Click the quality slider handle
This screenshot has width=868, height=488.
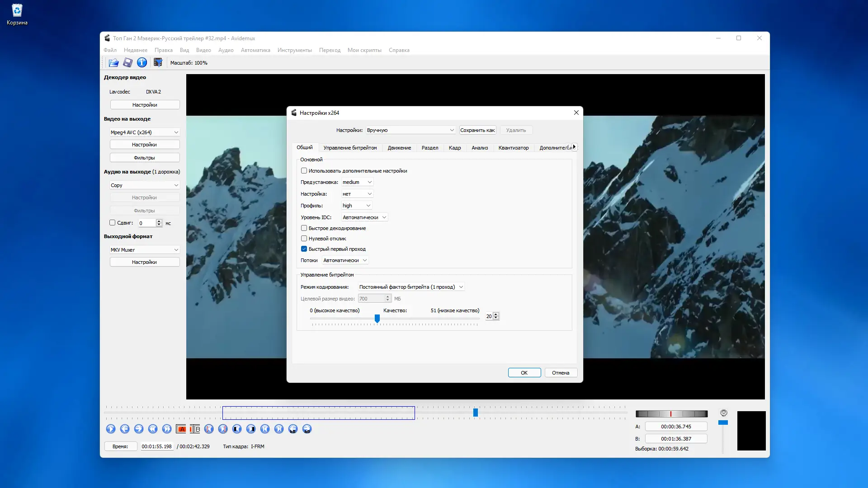click(377, 319)
